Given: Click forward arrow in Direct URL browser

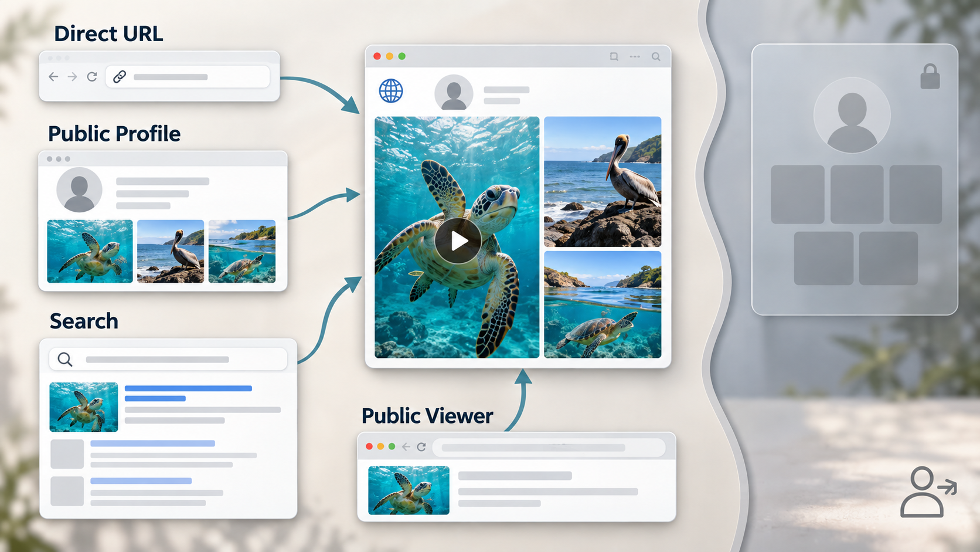Looking at the screenshot, I should (72, 77).
